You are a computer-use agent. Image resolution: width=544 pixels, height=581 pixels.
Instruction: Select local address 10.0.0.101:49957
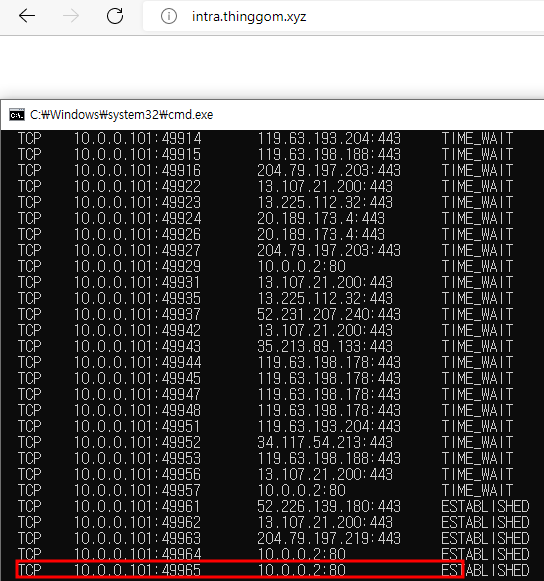pyautogui.click(x=137, y=491)
